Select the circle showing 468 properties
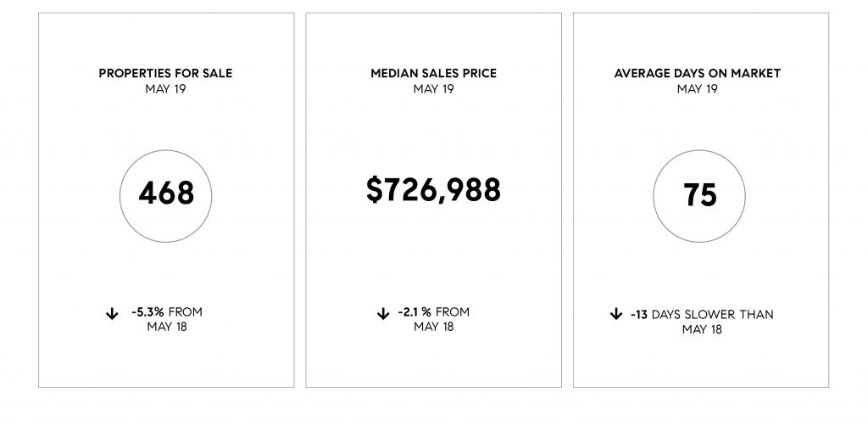 coord(165,196)
